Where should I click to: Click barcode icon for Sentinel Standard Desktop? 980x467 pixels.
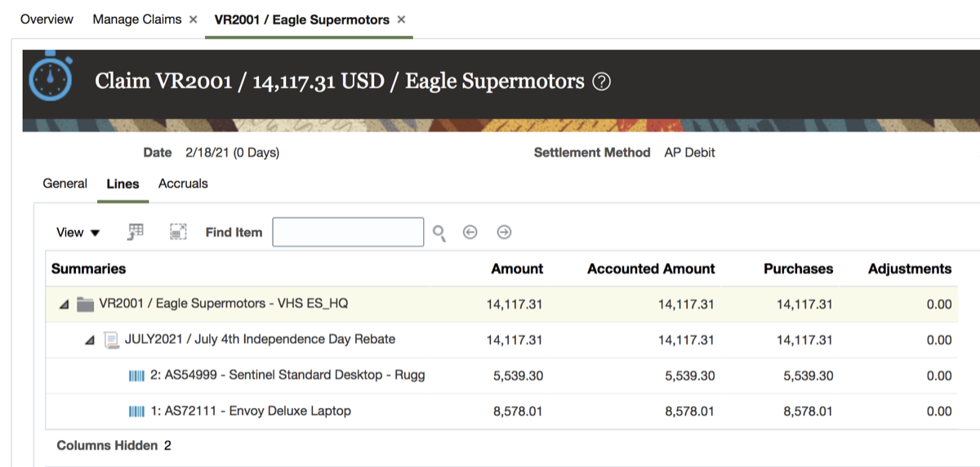point(136,376)
